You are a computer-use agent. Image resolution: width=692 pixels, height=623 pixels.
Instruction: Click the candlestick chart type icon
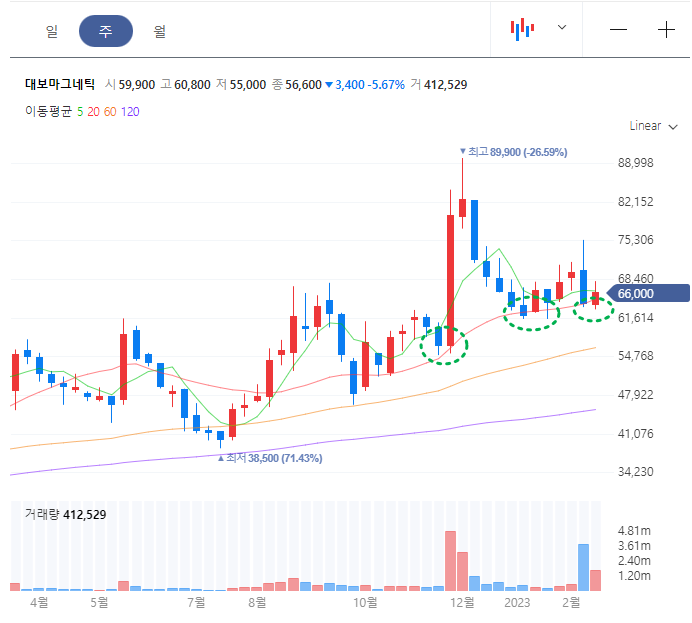[523, 29]
